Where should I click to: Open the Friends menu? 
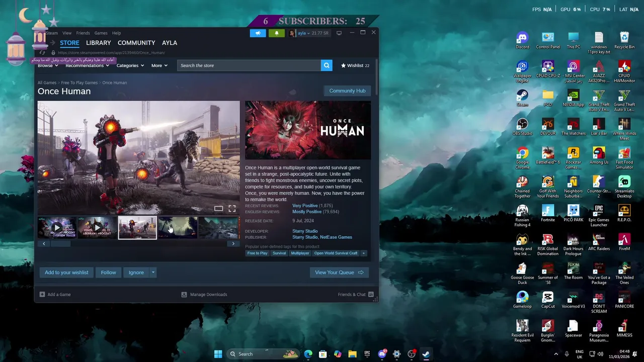83,33
